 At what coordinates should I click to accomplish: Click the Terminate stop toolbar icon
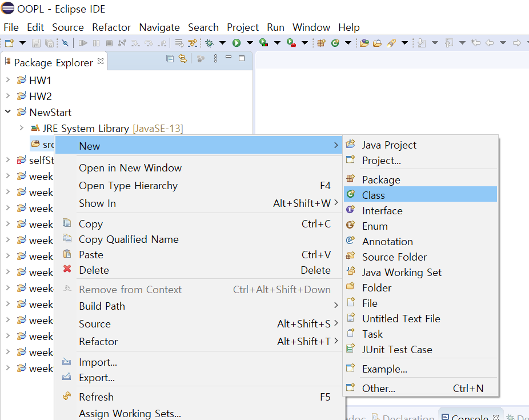109,43
